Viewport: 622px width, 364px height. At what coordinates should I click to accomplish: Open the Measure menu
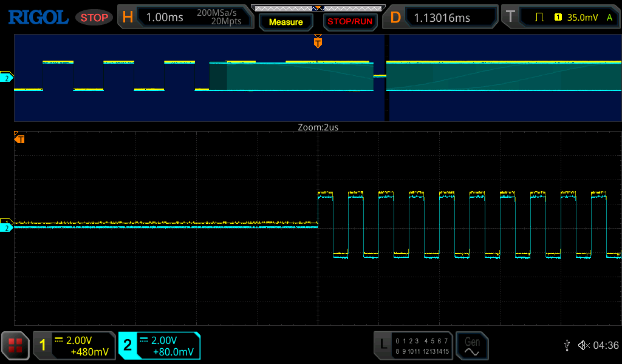(x=285, y=22)
